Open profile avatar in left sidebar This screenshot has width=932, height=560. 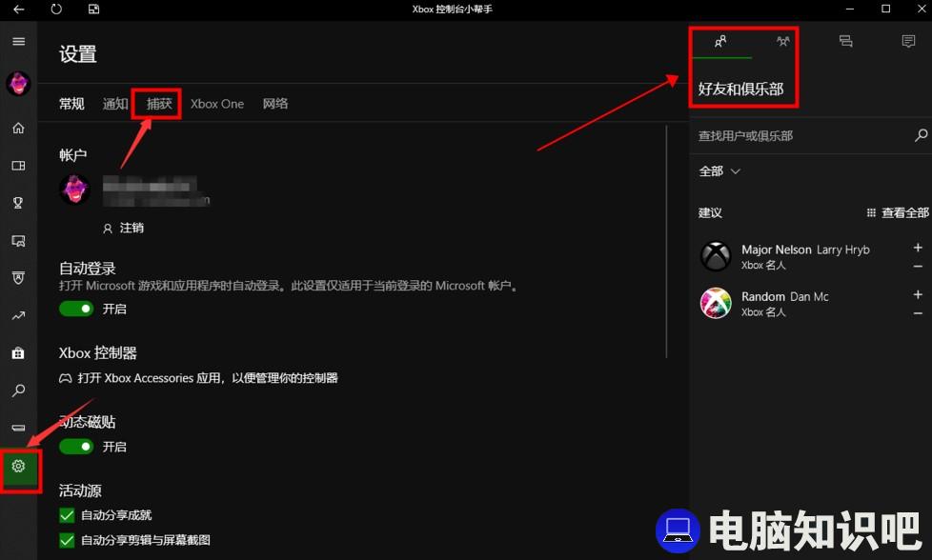click(18, 83)
